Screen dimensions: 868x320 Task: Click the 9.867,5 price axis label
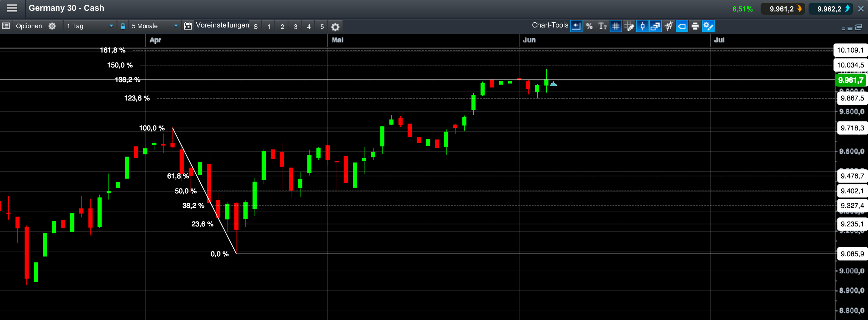852,98
